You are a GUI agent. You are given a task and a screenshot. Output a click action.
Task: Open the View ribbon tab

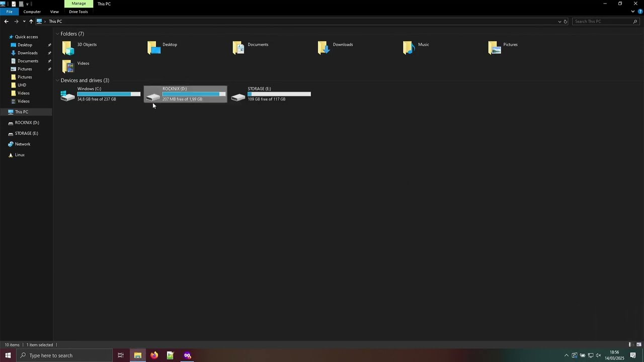click(54, 12)
